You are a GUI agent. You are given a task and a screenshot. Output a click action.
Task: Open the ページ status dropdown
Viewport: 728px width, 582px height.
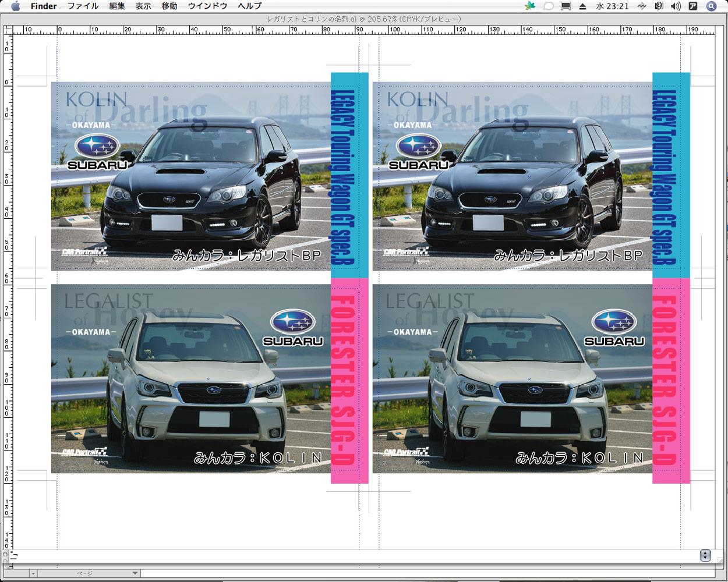point(89,573)
